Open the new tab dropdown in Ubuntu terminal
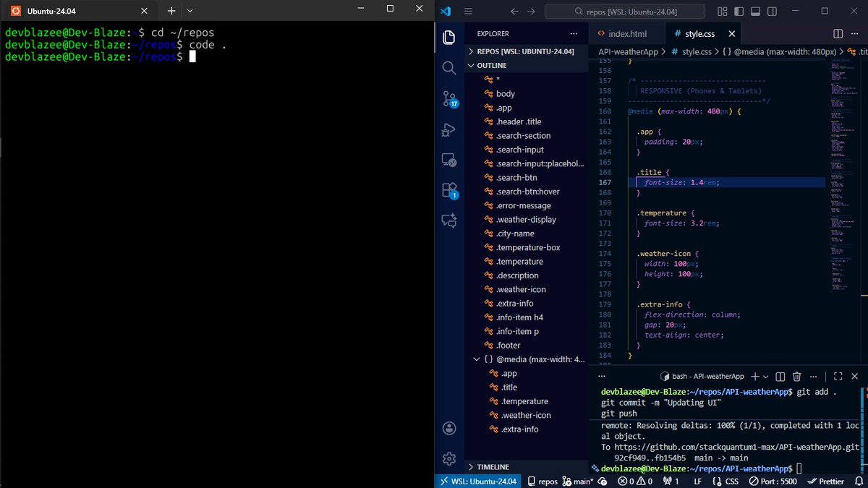Image resolution: width=868 pixels, height=488 pixels. point(190,11)
